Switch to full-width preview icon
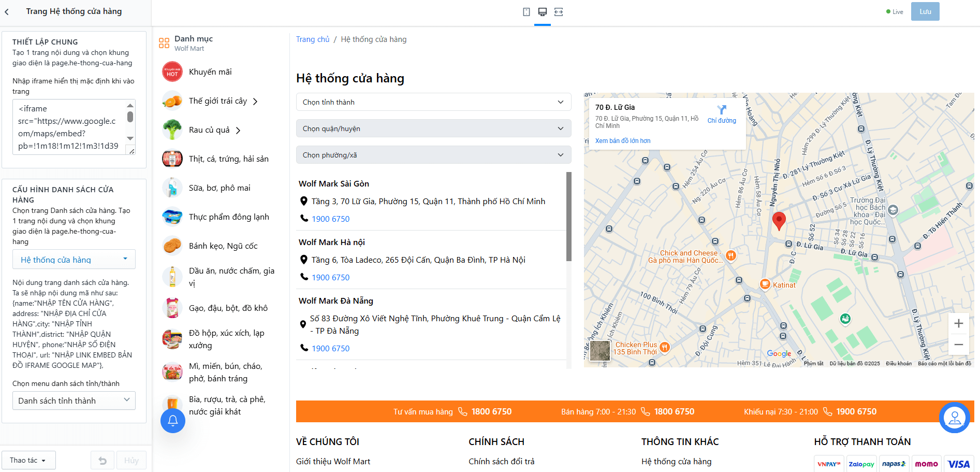Image resolution: width=980 pixels, height=472 pixels. (x=559, y=12)
